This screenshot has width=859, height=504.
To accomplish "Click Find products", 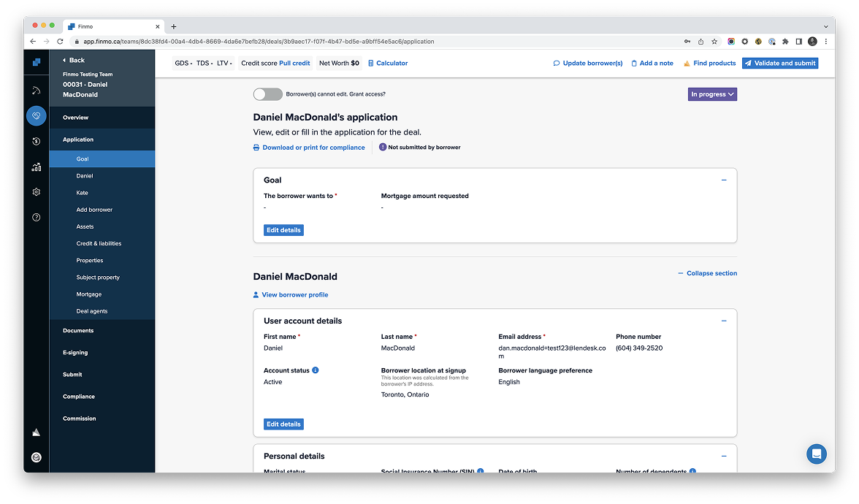I will pyautogui.click(x=709, y=64).
